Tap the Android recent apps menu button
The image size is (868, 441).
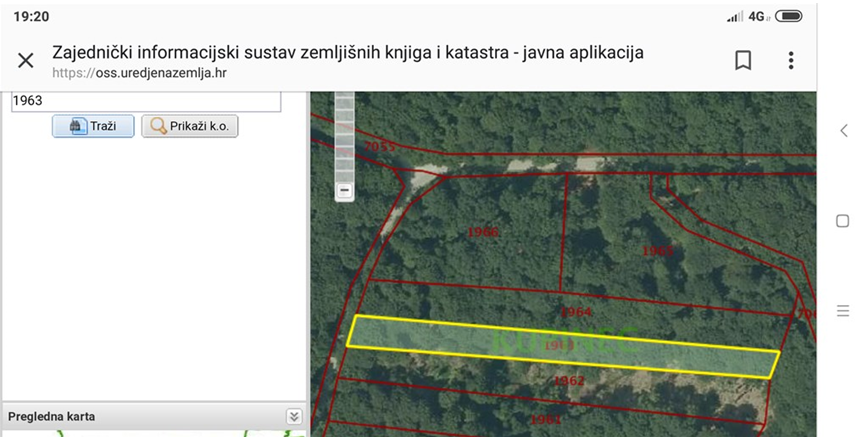[842, 311]
